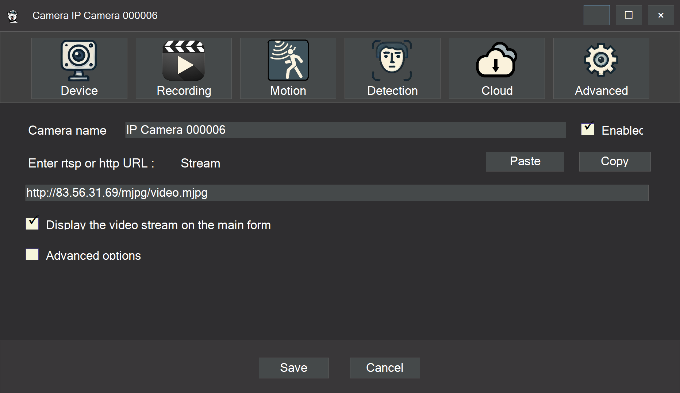
Task: Open the Detection face icon
Action: click(392, 61)
